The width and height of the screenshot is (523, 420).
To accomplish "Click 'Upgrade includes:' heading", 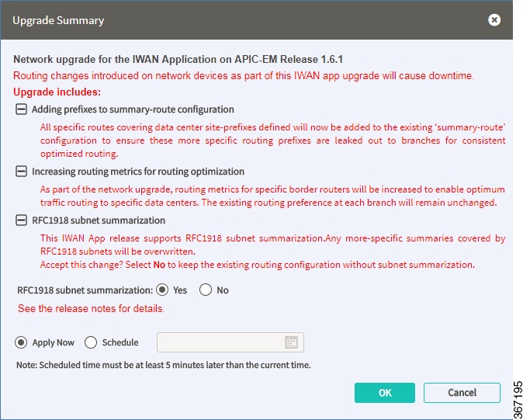I will click(x=57, y=92).
